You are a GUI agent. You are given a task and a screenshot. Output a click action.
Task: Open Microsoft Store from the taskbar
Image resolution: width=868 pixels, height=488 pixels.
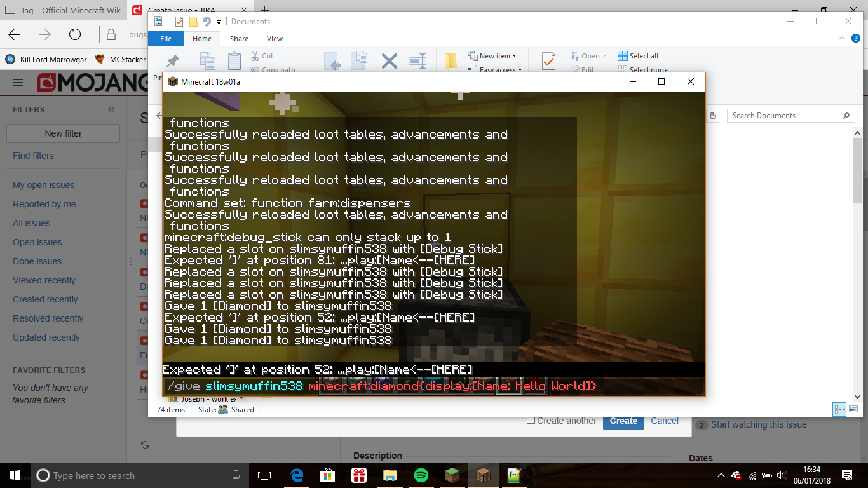[x=328, y=475]
